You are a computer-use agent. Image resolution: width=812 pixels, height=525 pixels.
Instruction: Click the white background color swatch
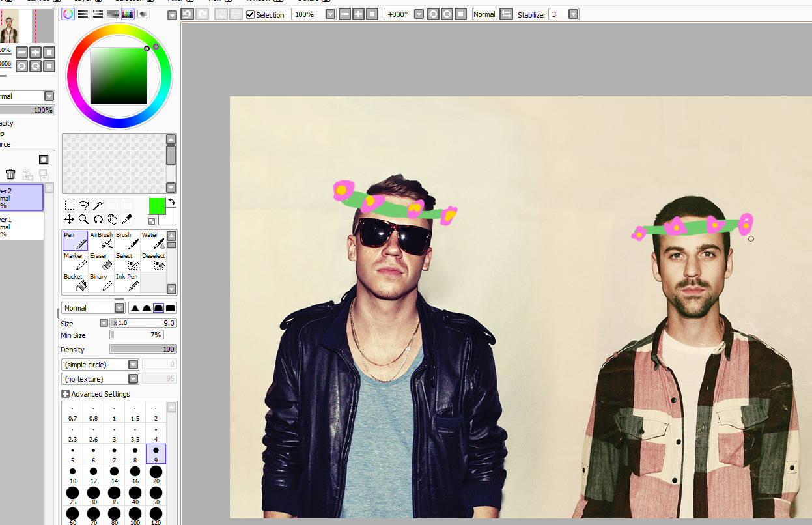171,218
